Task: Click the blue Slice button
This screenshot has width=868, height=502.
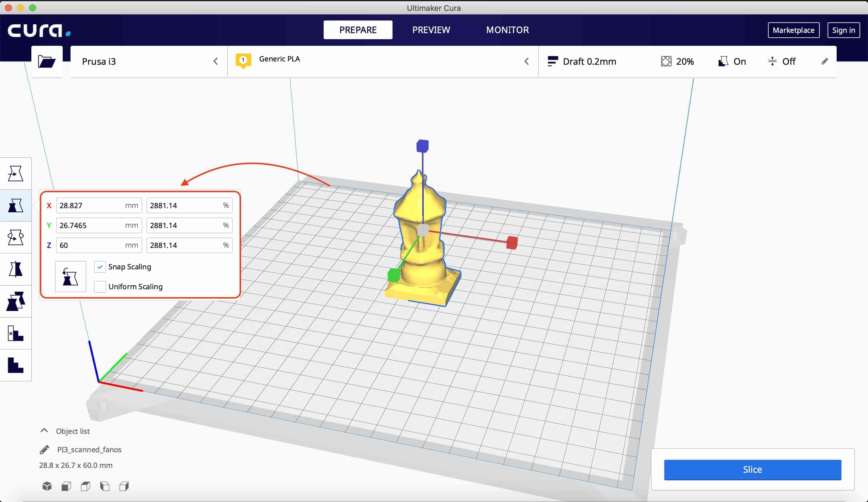Action: pos(752,470)
